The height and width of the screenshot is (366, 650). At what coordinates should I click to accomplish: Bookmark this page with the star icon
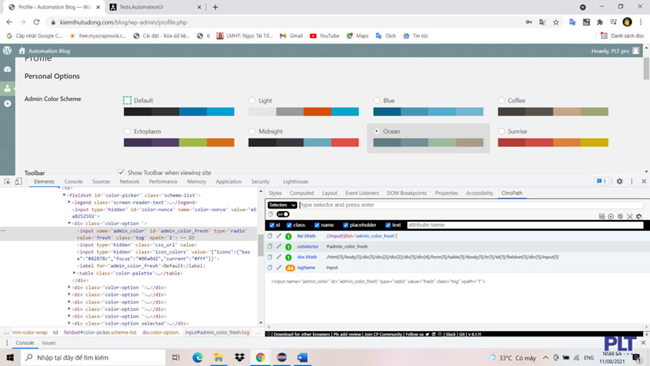pyautogui.click(x=556, y=22)
